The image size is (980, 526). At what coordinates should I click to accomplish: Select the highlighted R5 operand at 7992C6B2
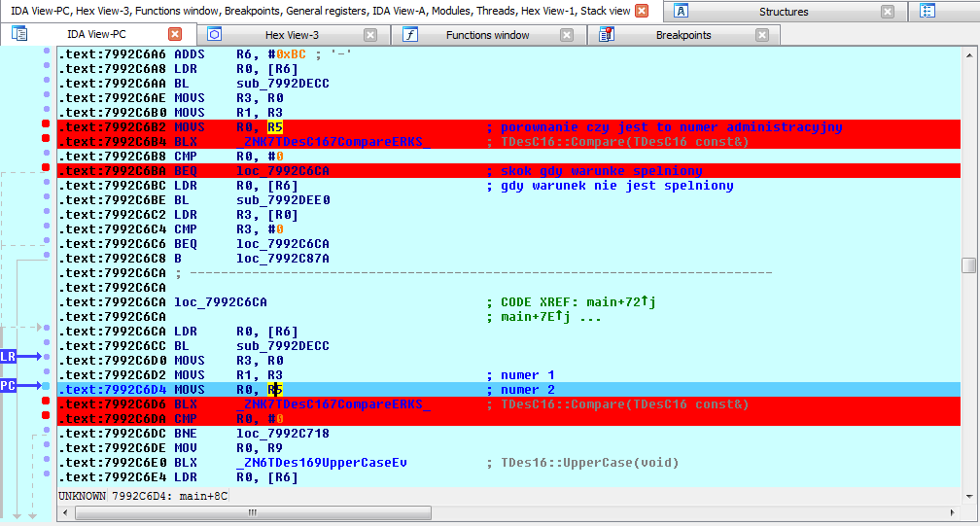275,127
